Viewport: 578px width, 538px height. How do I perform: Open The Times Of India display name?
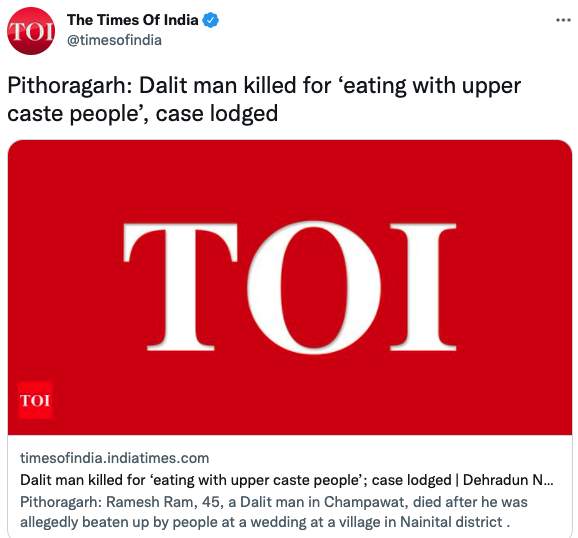click(x=133, y=20)
